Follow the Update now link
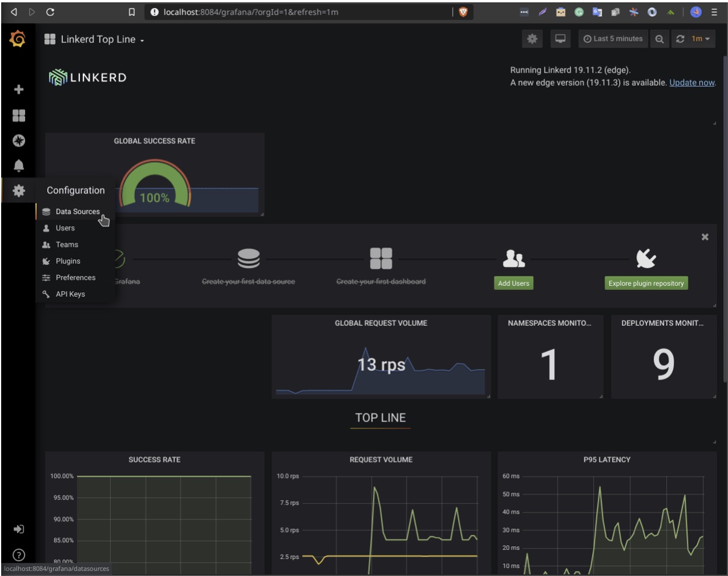 click(692, 83)
